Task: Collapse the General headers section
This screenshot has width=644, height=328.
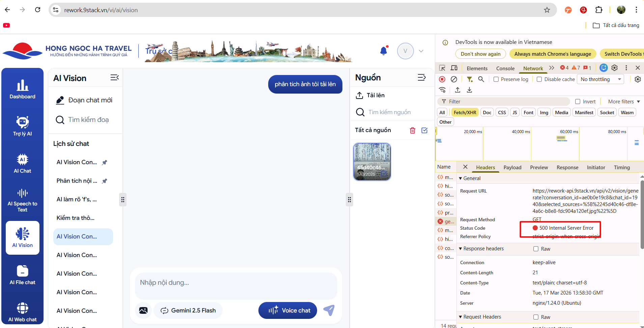Action: click(x=460, y=178)
